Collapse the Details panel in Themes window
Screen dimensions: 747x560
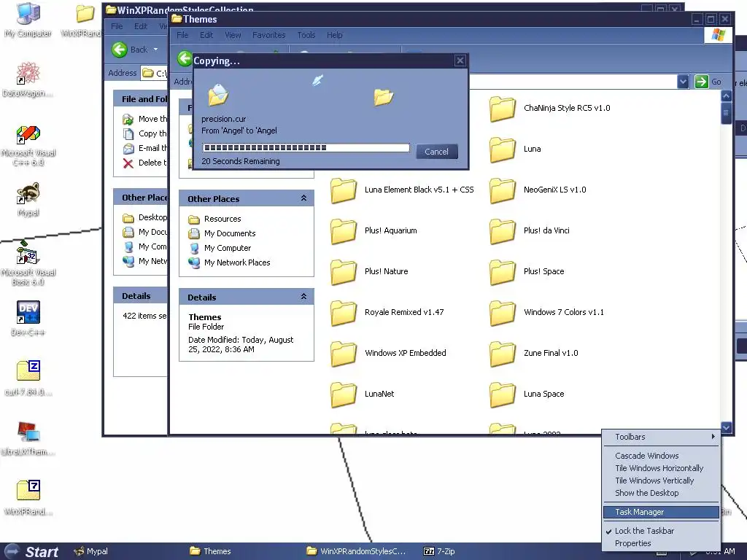[303, 297]
